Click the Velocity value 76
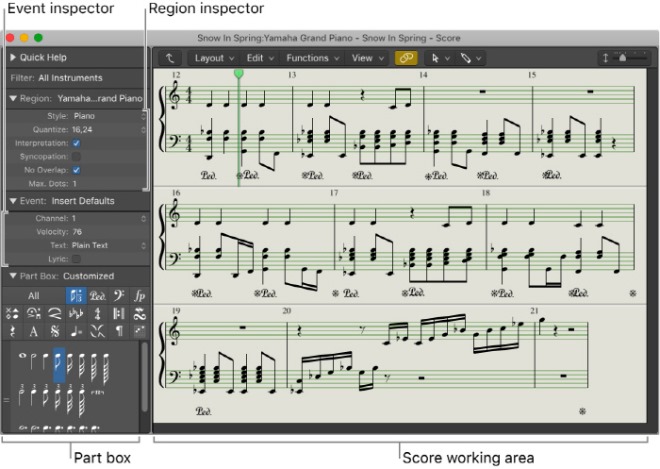 click(77, 232)
